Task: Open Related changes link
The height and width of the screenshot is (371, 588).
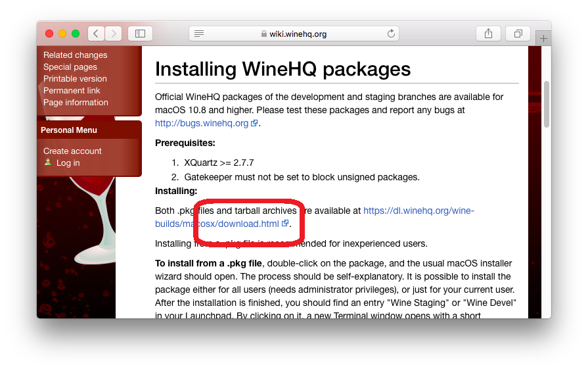Action: click(76, 55)
